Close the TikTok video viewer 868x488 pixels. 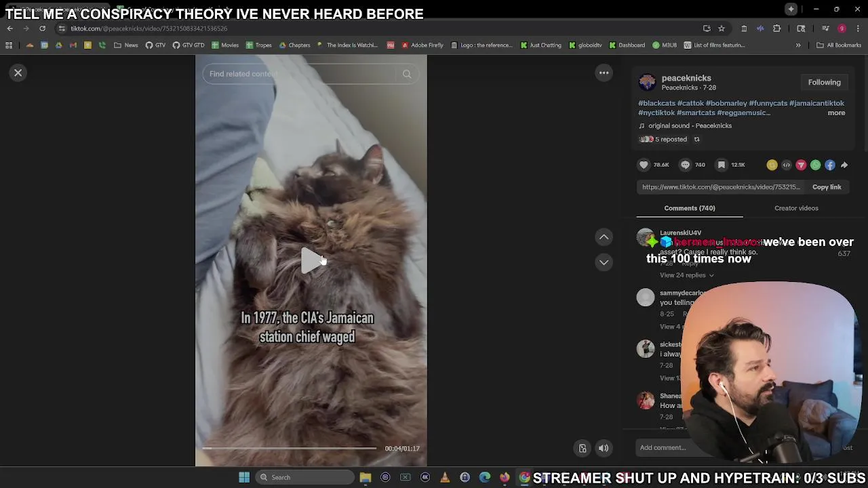[18, 73]
